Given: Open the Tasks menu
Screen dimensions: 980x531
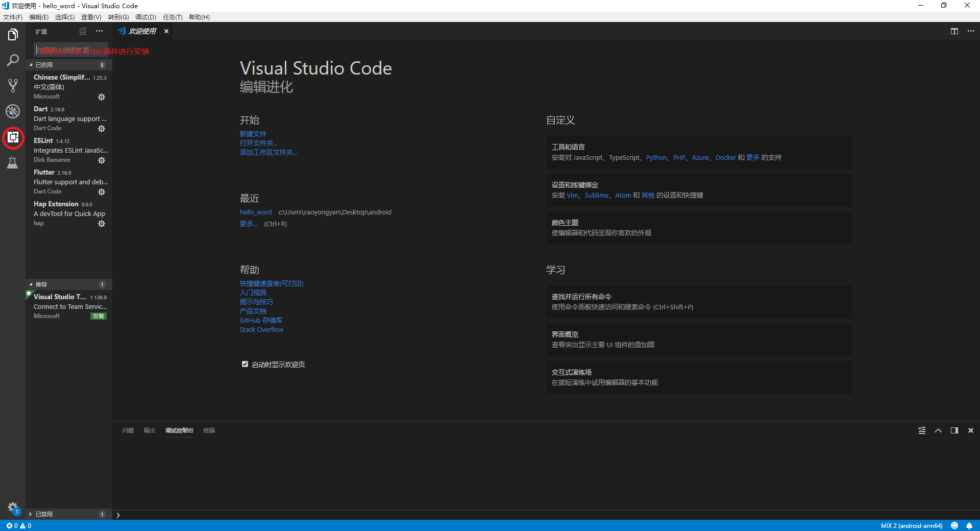Looking at the screenshot, I should point(173,17).
